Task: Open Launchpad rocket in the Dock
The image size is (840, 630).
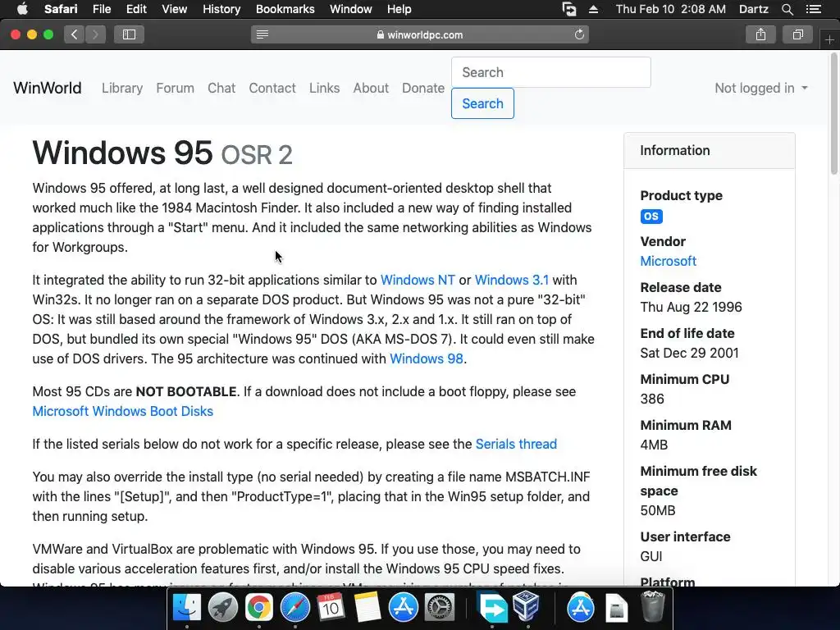Action: coord(222,608)
